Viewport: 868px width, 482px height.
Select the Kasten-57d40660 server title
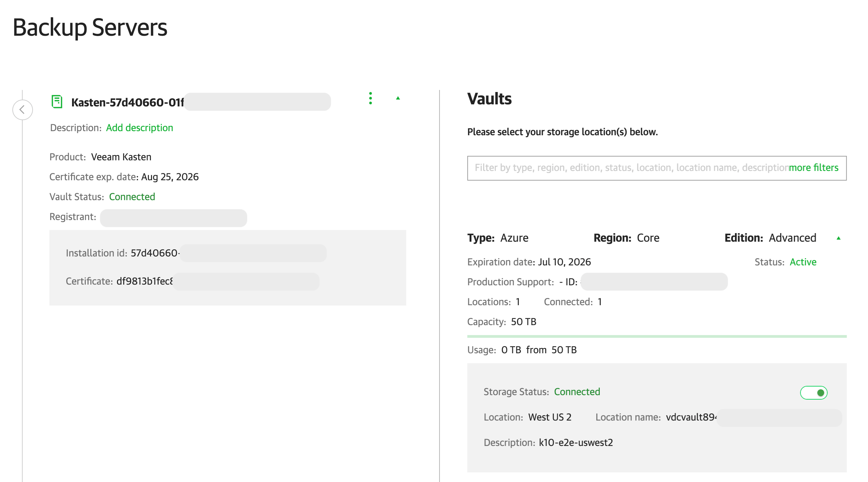click(x=127, y=102)
